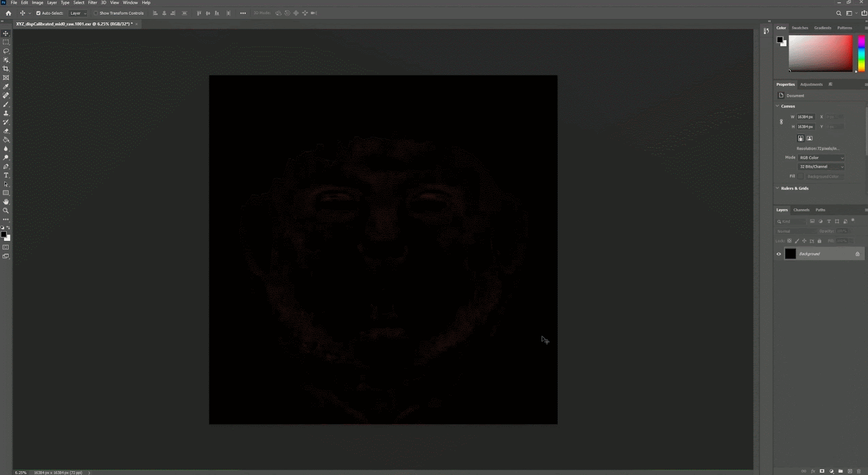Select the Spot Healing Brush tool
This screenshot has width=868, height=475.
6,95
